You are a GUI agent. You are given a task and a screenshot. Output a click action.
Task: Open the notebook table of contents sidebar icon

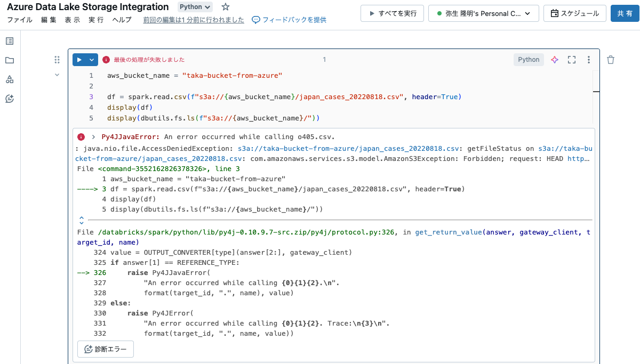(9, 41)
